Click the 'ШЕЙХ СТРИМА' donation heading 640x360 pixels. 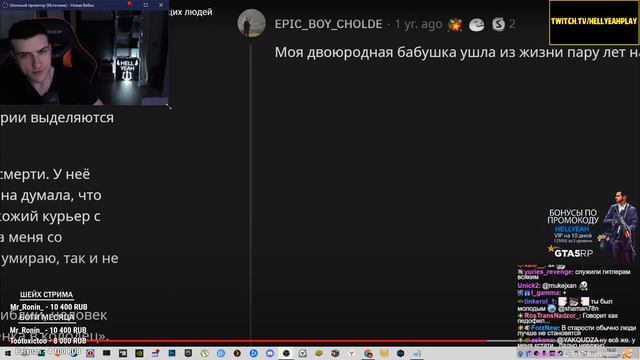(47, 295)
